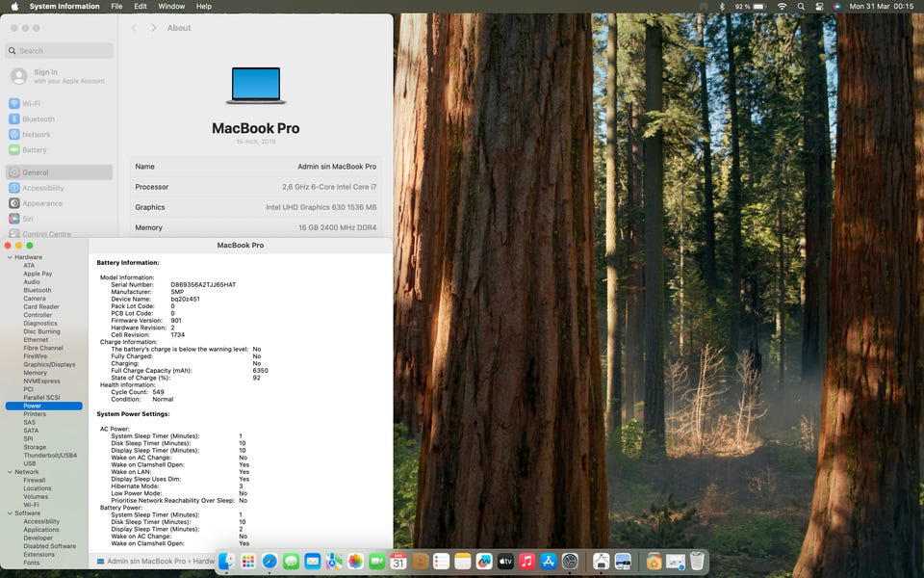Activate Siri from the menu bar
This screenshot has height=578, width=924.
pos(836,7)
